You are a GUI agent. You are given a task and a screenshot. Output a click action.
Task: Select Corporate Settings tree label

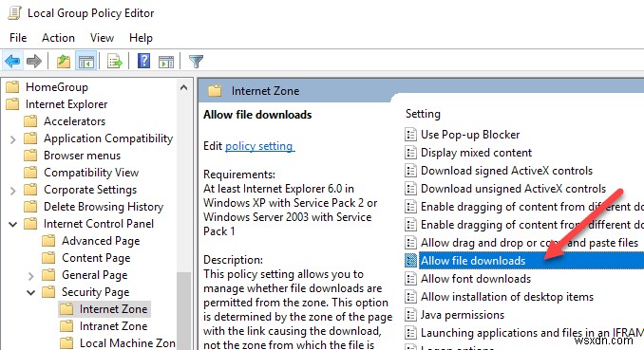coord(90,190)
